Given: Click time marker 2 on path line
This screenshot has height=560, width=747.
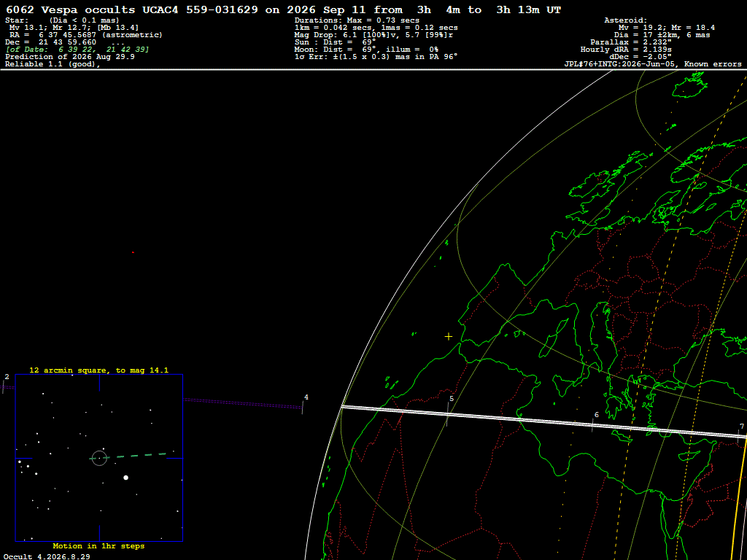Looking at the screenshot, I should click(x=4, y=384).
